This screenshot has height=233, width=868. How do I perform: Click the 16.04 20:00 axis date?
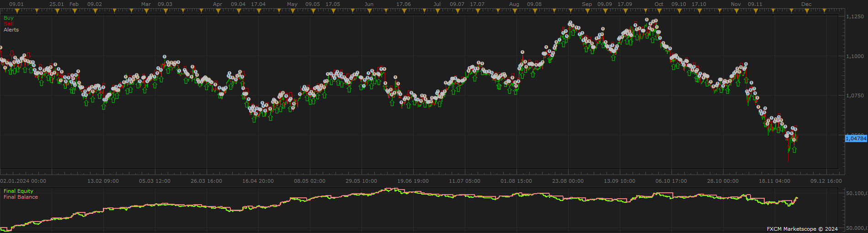(258, 181)
